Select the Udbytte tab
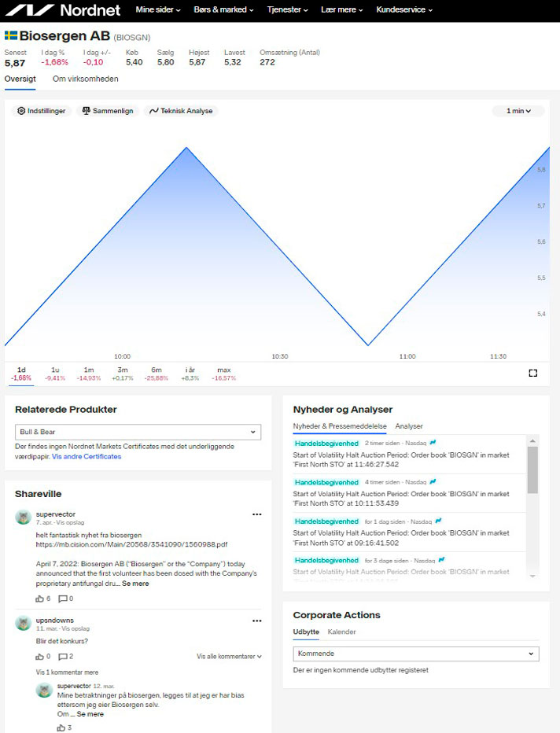This screenshot has width=560, height=733. coord(306,632)
